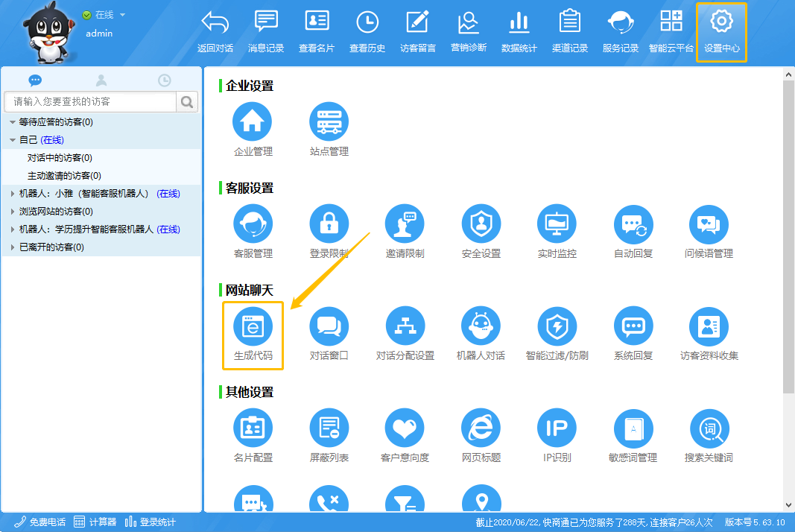Viewport: 795px width, 532px height.
Task: Select the 安全设置 security shield icon
Action: point(481,224)
